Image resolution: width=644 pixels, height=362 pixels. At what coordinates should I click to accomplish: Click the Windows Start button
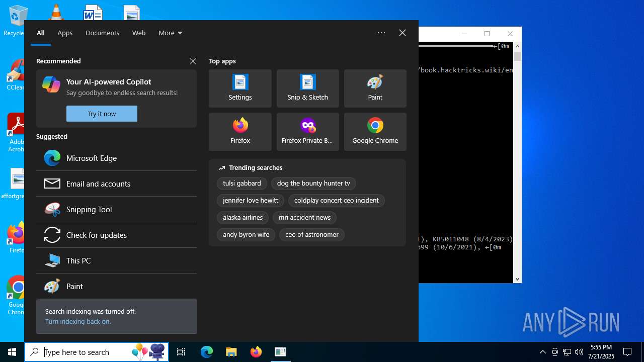click(12, 352)
